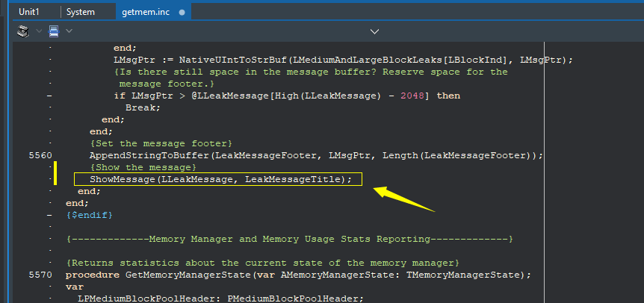Click the NativeUIntToStrBuf assignment line
The width and height of the screenshot is (644, 303).
pos(343,60)
